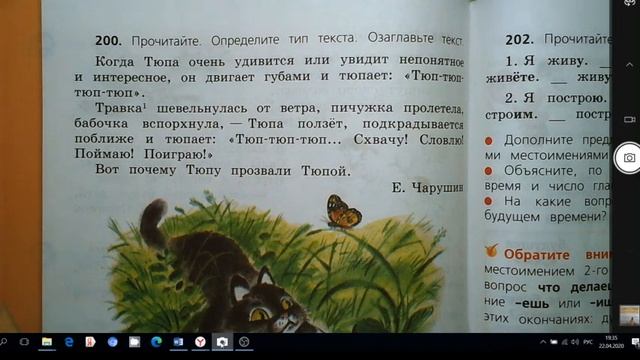The width and height of the screenshot is (640, 360).
Task: Open the gray photo app taskbar icon
Action: pos(135,342)
